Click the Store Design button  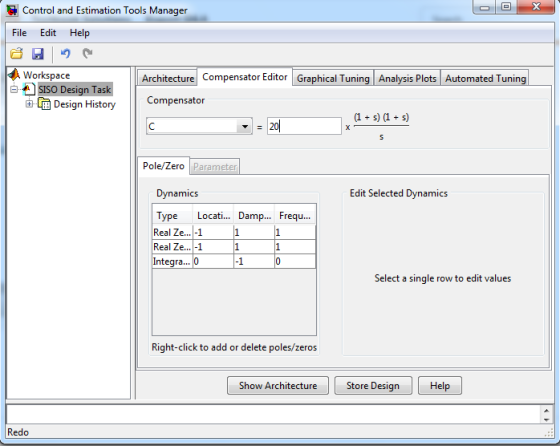(x=373, y=386)
